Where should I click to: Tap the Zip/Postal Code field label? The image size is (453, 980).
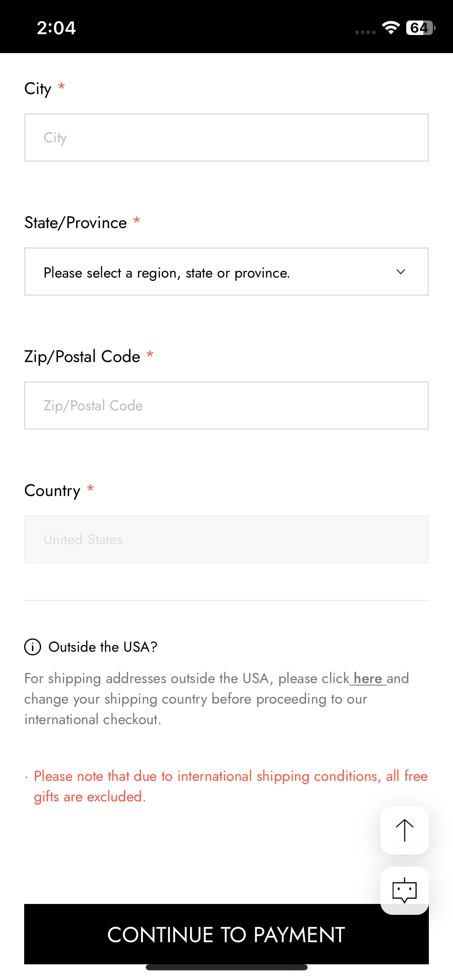[x=82, y=356]
